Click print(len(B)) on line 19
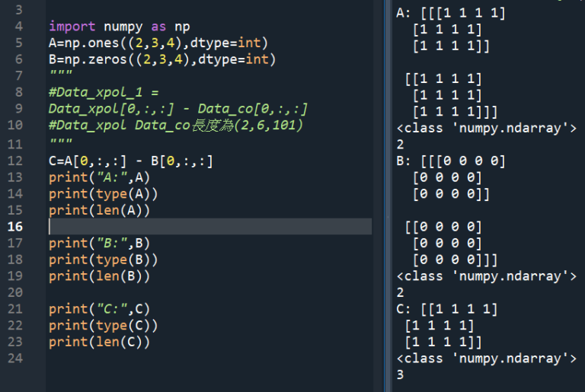 click(x=99, y=276)
